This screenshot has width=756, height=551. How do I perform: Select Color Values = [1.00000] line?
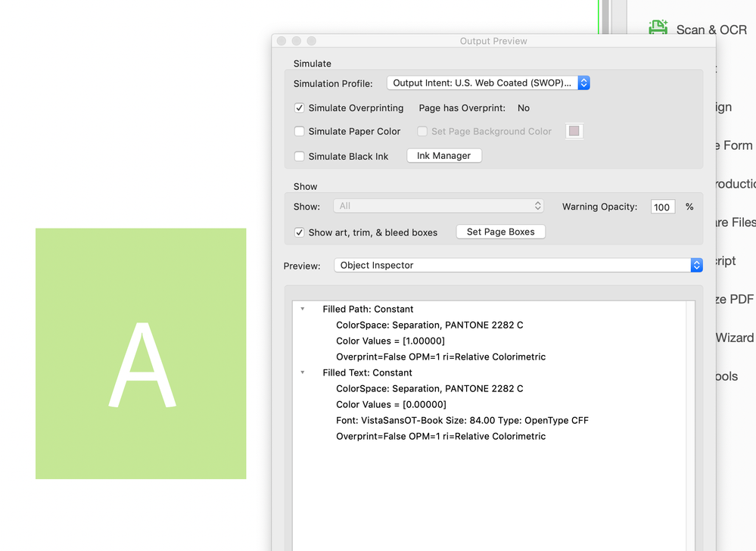pyautogui.click(x=390, y=341)
